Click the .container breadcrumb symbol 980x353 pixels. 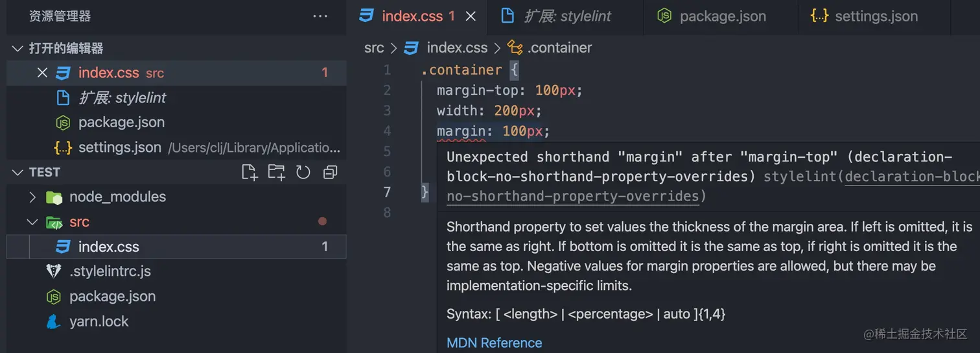pyautogui.click(x=559, y=47)
